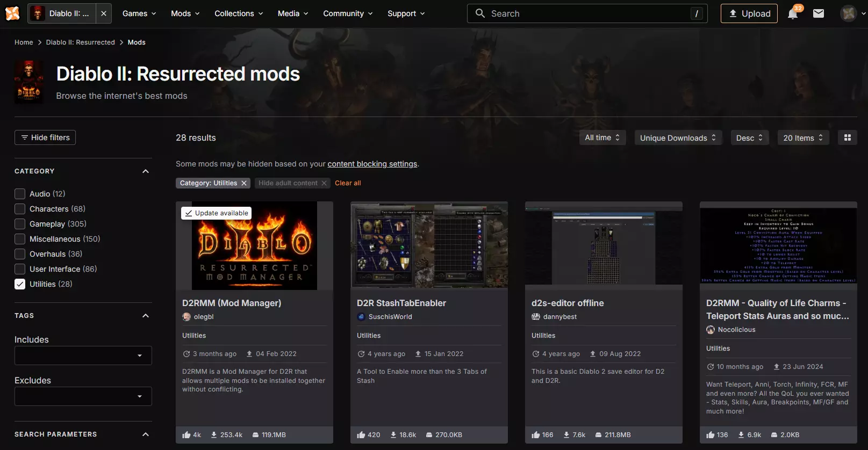The height and width of the screenshot is (450, 868).
Task: Click the Nexus Mods logo icon
Action: (x=12, y=13)
